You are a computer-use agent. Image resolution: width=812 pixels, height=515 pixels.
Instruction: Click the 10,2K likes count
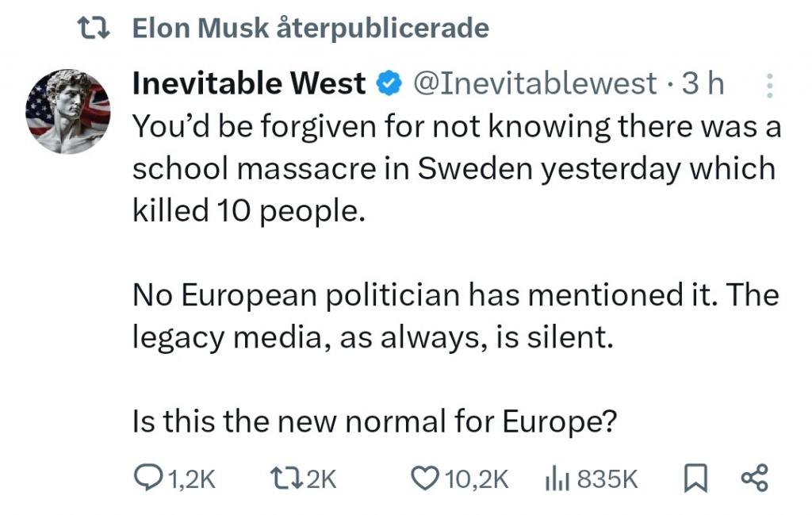click(x=476, y=478)
